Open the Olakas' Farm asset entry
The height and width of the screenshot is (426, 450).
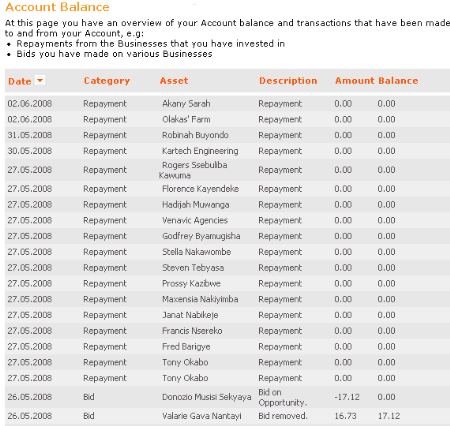pyautogui.click(x=186, y=119)
